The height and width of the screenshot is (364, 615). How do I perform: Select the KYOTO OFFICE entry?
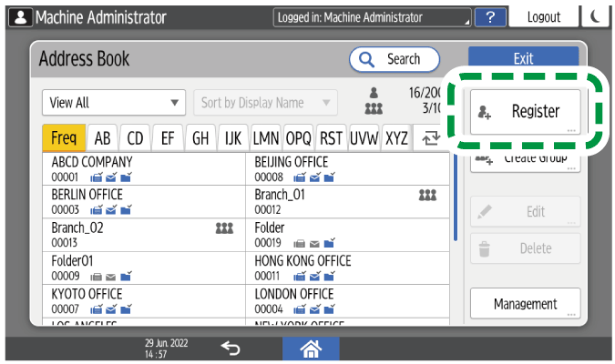tap(146, 300)
